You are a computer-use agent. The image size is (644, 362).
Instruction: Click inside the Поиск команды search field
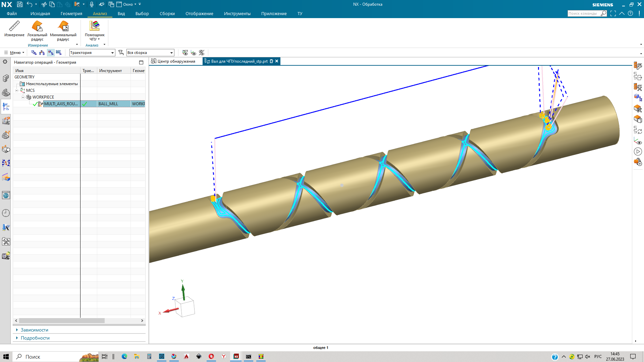tap(583, 13)
